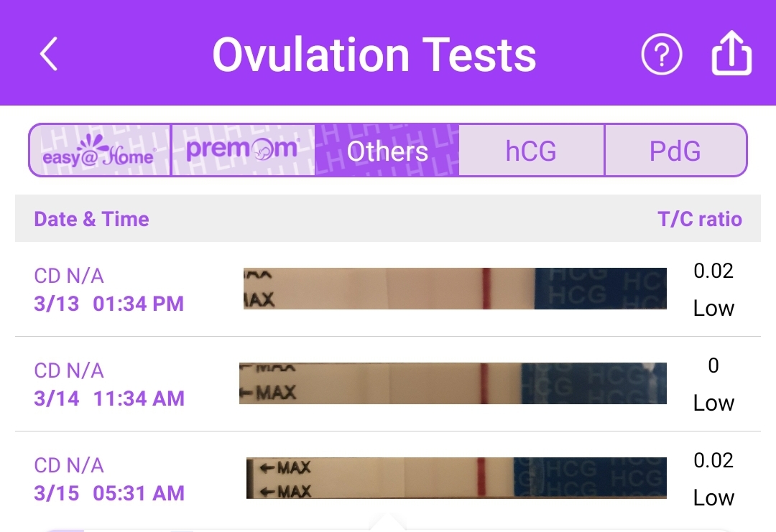Open the 3/15 test strip photo
This screenshot has height=532, width=776.
click(456, 477)
